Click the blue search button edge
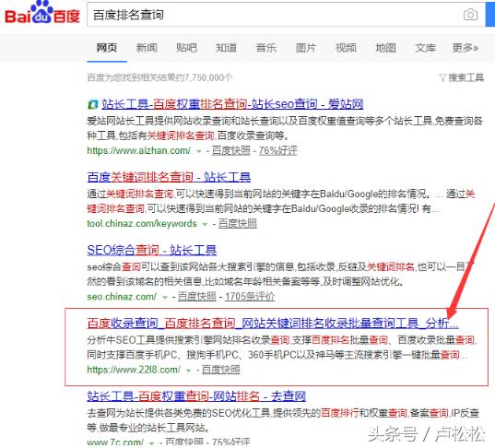This screenshot has width=495, height=448. [490, 14]
